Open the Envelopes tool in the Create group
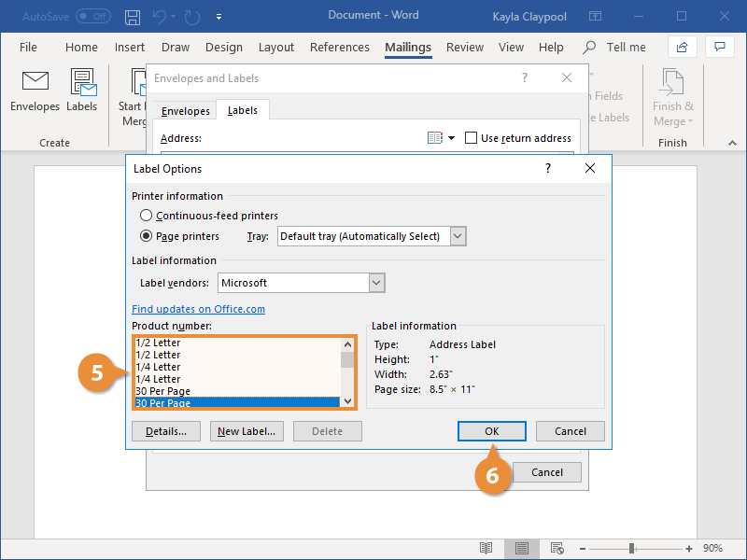Viewport: 747px width, 560px height. click(x=35, y=91)
